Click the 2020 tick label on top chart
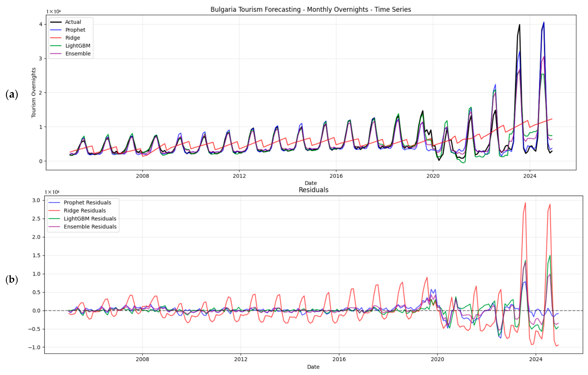The image size is (588, 375). point(433,176)
